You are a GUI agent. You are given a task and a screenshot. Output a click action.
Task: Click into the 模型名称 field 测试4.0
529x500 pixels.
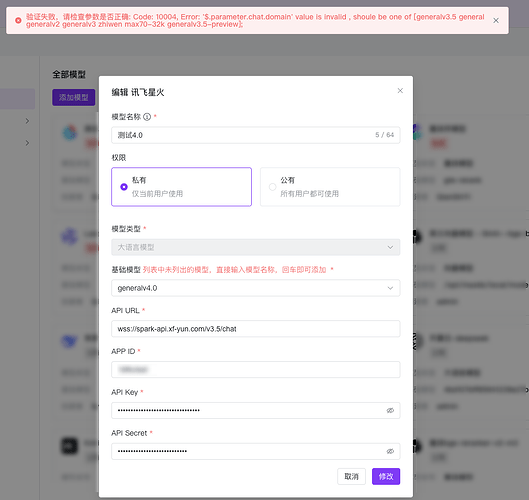pyautogui.click(x=256, y=135)
